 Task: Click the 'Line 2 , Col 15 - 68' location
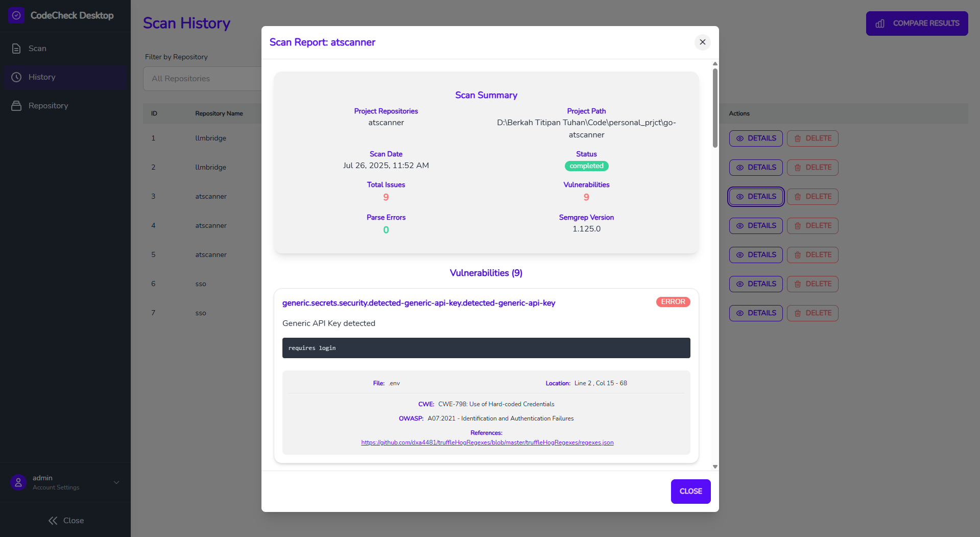click(601, 383)
